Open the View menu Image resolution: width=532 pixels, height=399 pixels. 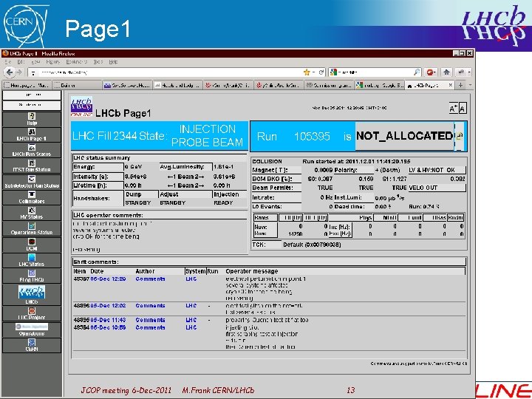35,62
